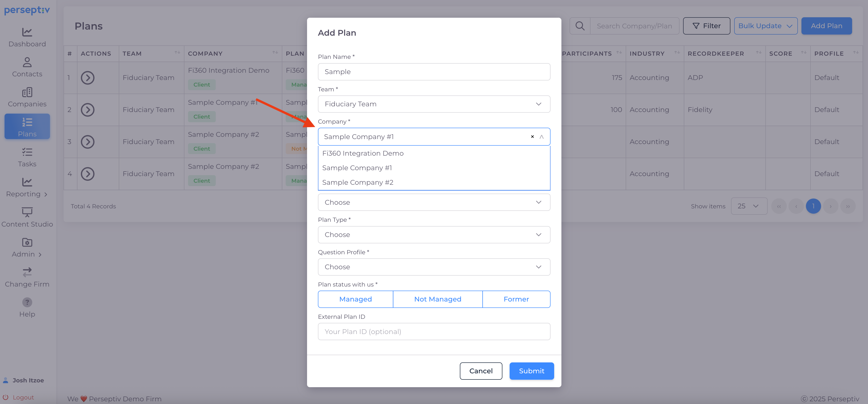The height and width of the screenshot is (404, 868).
Task: Click the Change Firm arrows icon
Action: pos(27,272)
